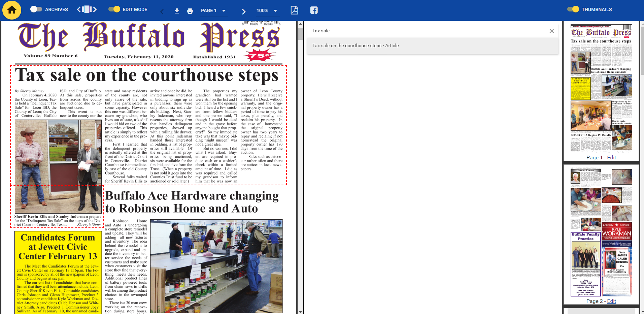Open the Page 1 dropdown

point(213,10)
